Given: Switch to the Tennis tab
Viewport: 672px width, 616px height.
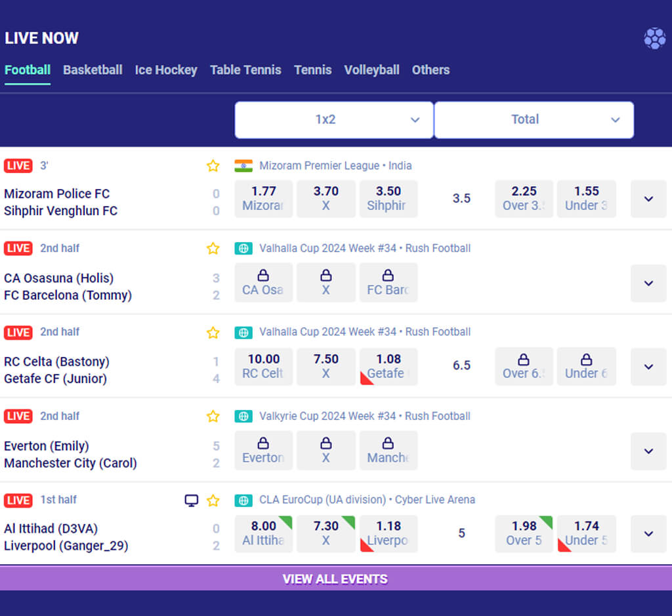Looking at the screenshot, I should point(313,70).
